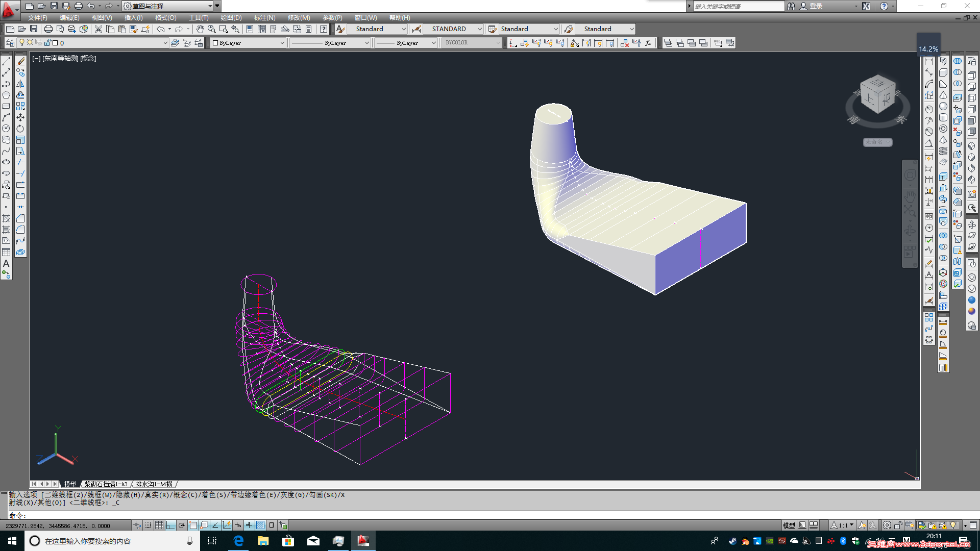Click the Help question-mark button
Image resolution: width=980 pixels, height=551 pixels.
[x=885, y=6]
